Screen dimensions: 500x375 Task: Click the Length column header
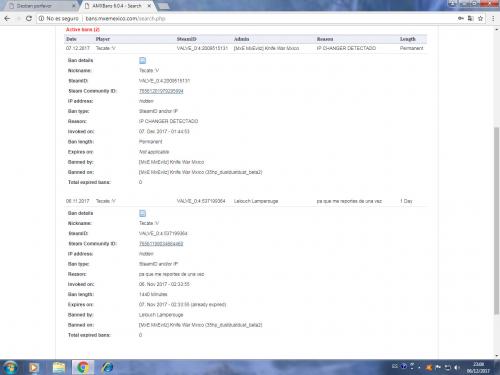(x=408, y=39)
